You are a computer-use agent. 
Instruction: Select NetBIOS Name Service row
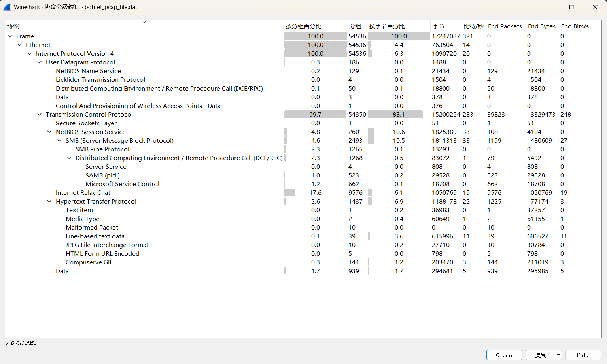click(x=303, y=71)
